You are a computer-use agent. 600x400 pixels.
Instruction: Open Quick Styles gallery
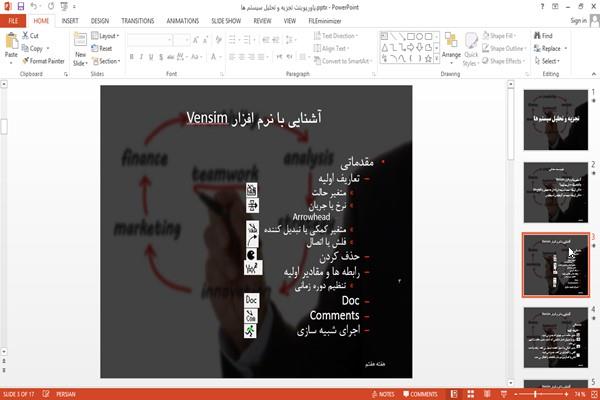coord(471,49)
